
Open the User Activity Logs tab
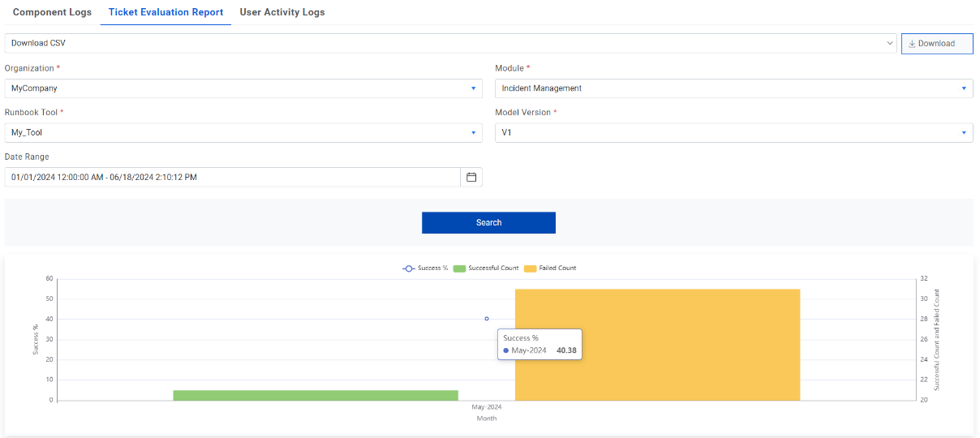coord(282,12)
